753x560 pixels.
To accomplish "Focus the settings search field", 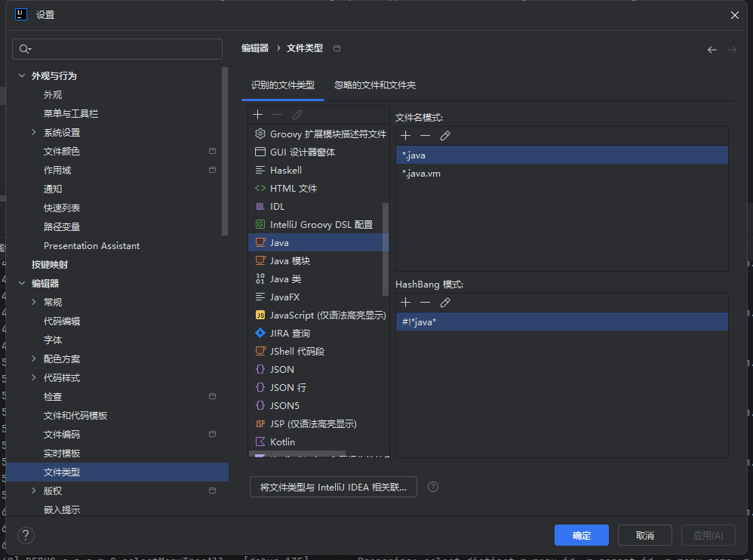I will (x=117, y=49).
